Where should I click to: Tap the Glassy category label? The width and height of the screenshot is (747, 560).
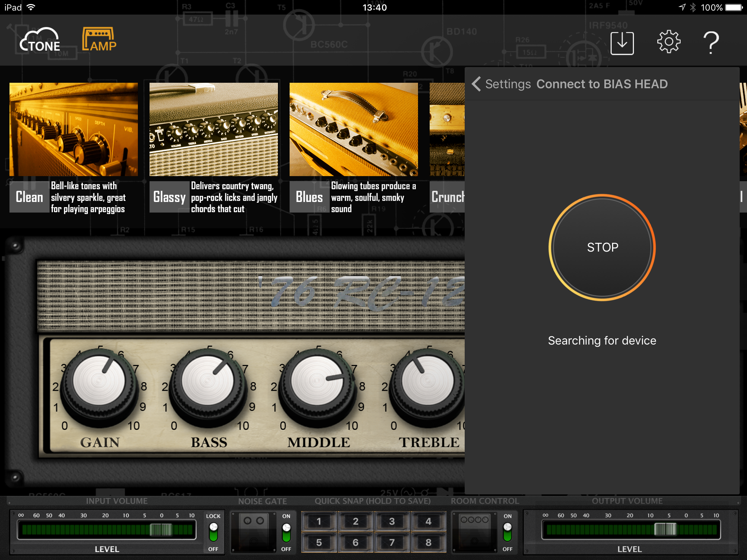click(x=169, y=197)
